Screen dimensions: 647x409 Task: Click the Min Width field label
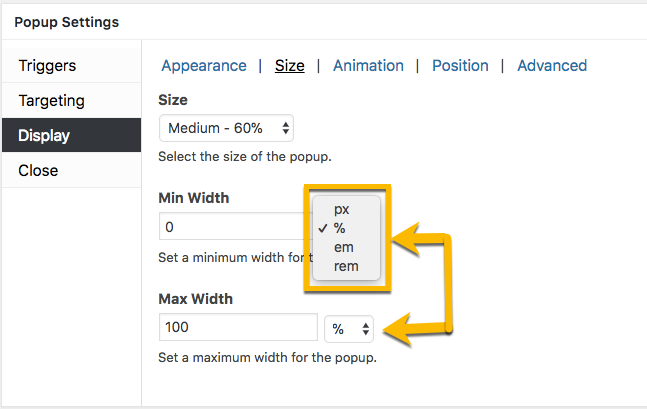pyautogui.click(x=194, y=198)
